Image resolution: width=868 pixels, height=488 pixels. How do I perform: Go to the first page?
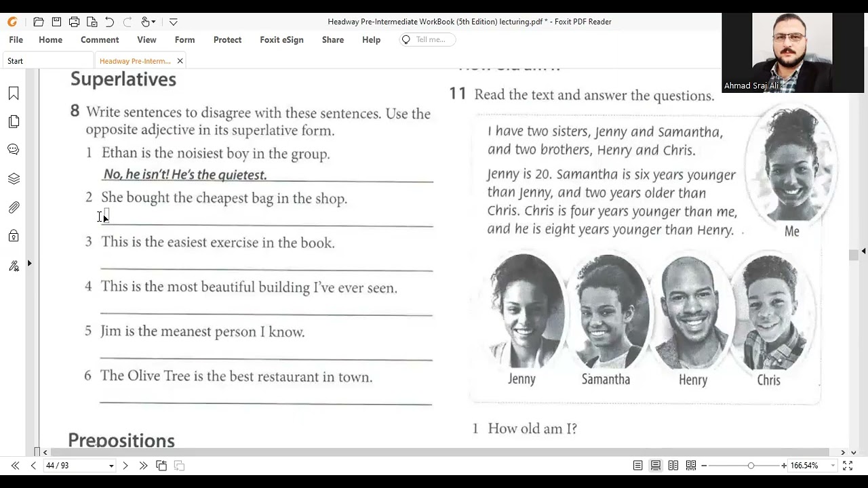tap(15, 466)
